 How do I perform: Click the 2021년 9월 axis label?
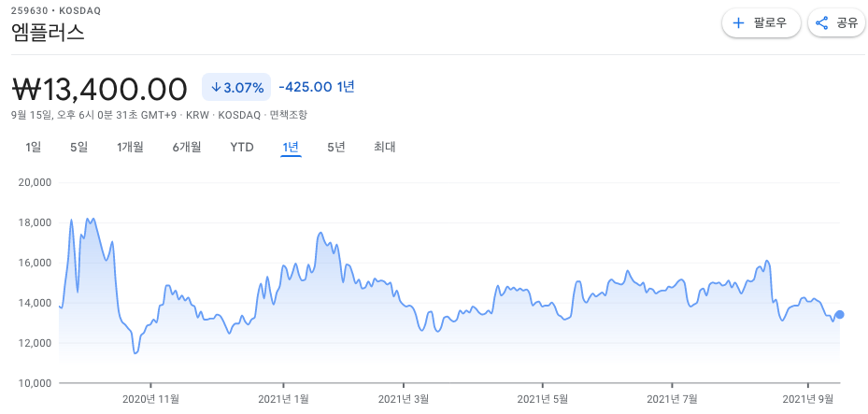(x=808, y=399)
